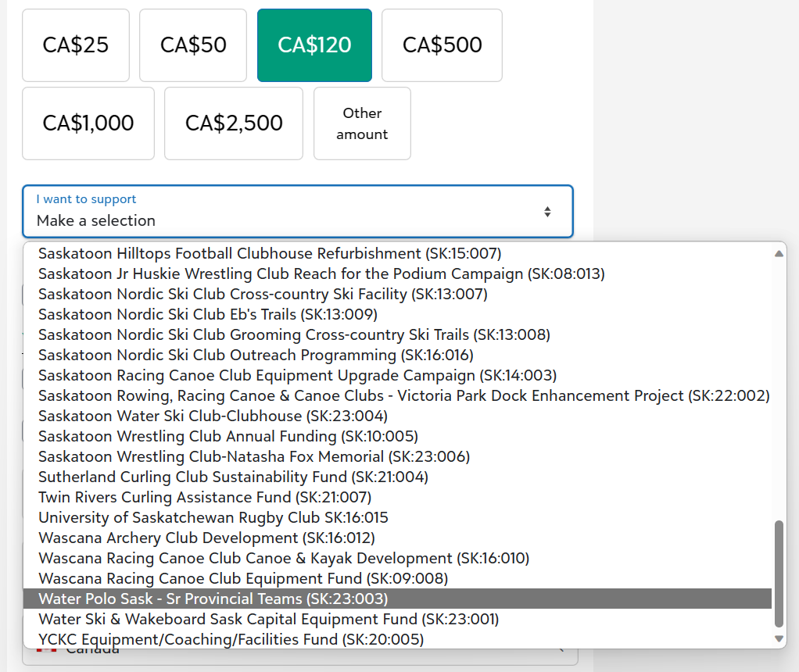Pick Sutherland Curling Club Sustainability Fund
The image size is (799, 672).
pyautogui.click(x=397, y=477)
